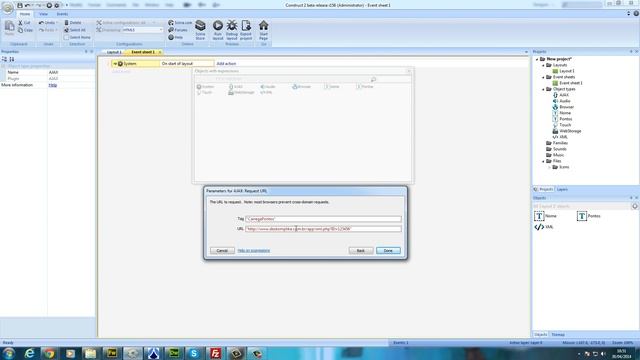The image size is (640, 360).
Task: Select the AJAX object type in tree
Action: click(x=561, y=95)
